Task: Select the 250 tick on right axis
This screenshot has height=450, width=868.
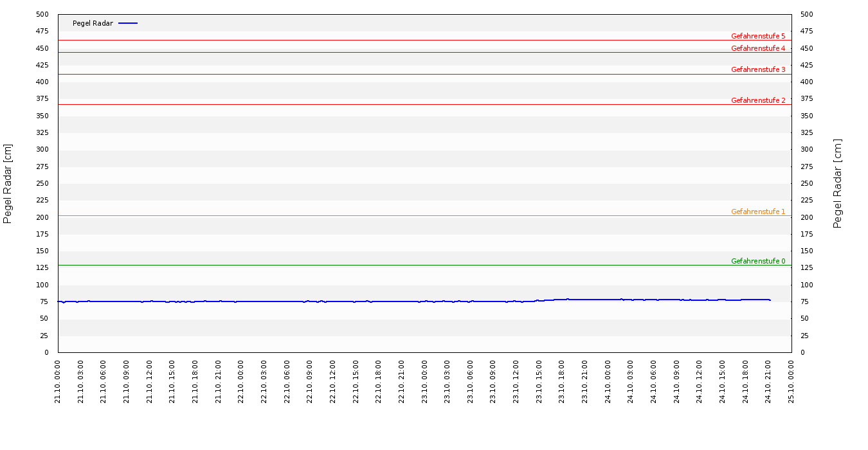Action: coord(806,183)
